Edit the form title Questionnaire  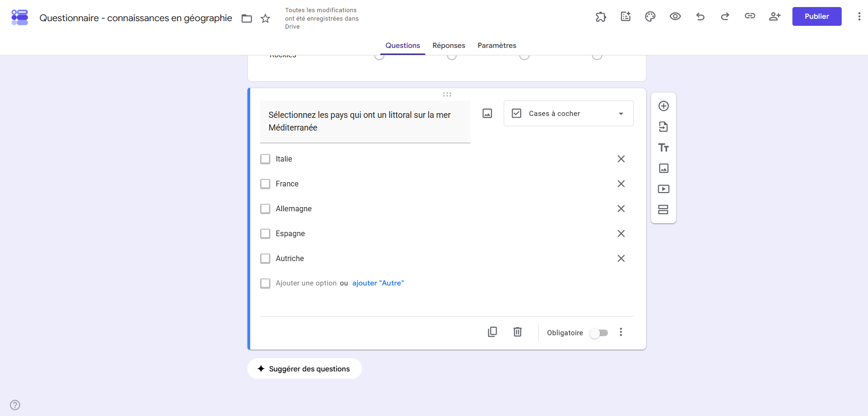coord(136,18)
